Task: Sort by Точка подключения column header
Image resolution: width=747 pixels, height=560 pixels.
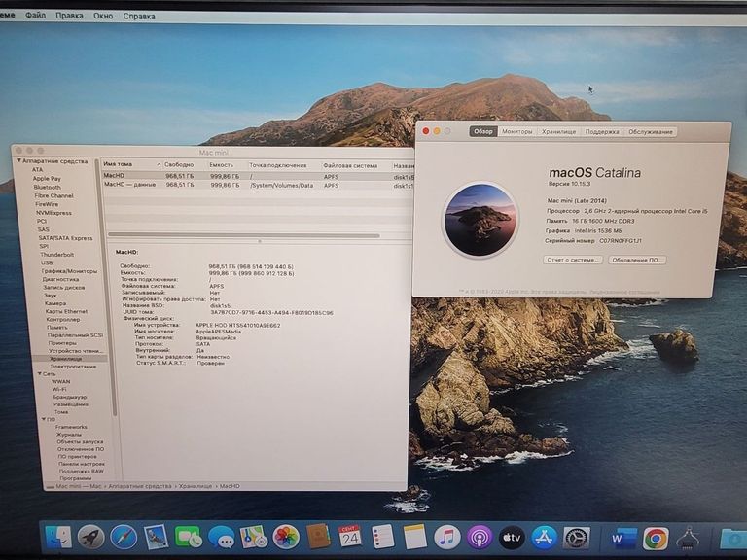Action: (x=278, y=165)
